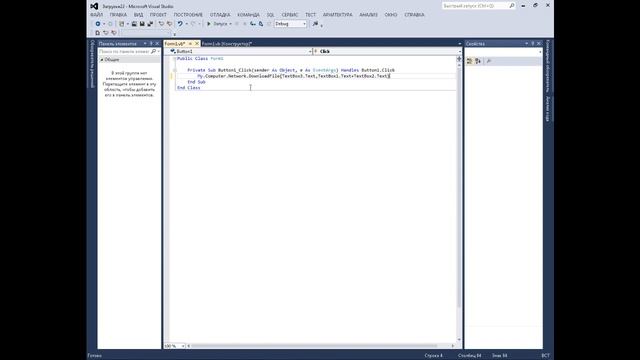The width and height of the screenshot is (640, 360).
Task: Open the Button1 object dropdown in editor
Action: click(310, 51)
